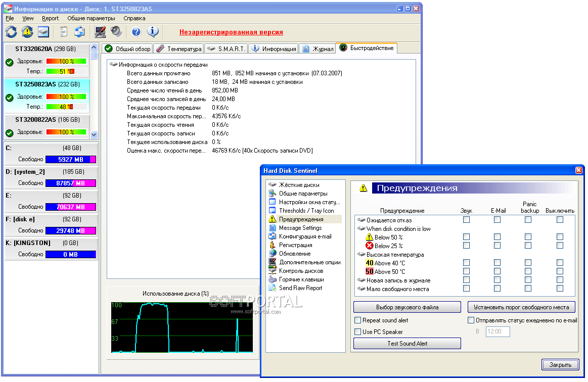The image size is (588, 382).
Task: Click D: drive free space bar 87857 MB
Action: (x=70, y=183)
